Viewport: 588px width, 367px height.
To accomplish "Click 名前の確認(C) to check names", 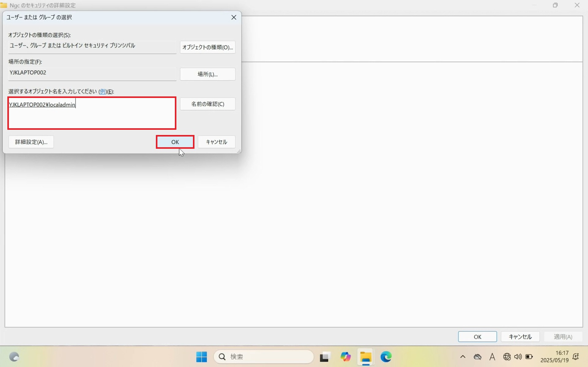I will 208,104.
